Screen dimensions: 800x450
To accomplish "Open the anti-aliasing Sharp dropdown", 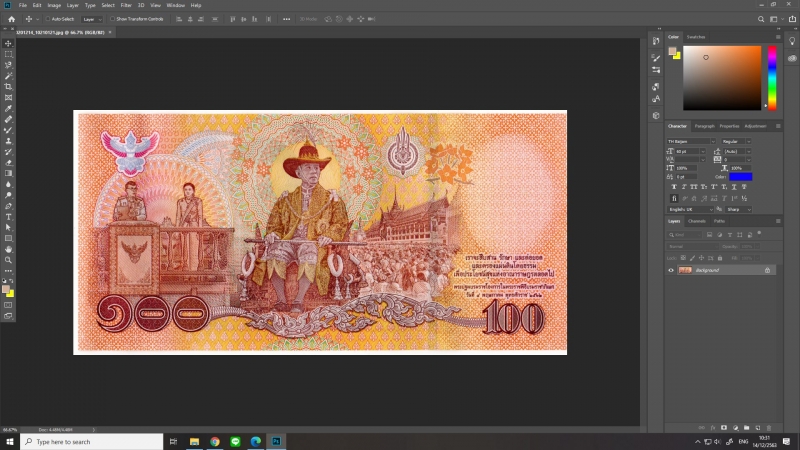I will [739, 210].
